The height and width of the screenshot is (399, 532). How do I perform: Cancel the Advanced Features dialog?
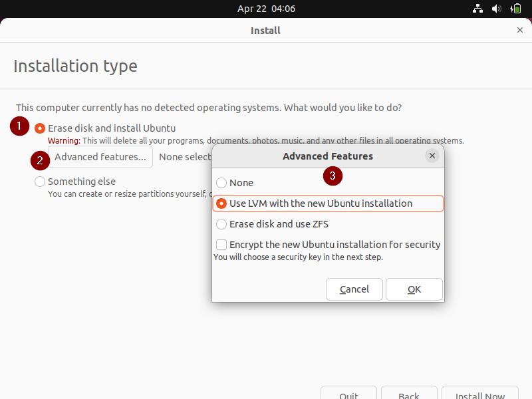click(354, 289)
